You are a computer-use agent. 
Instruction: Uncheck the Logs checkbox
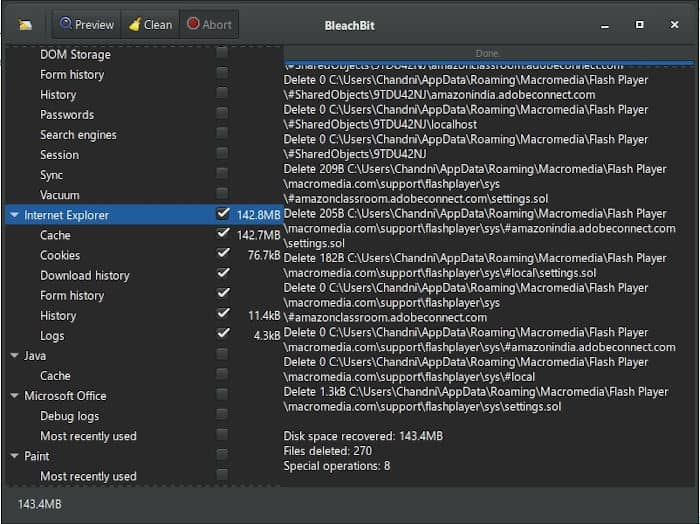pos(223,334)
